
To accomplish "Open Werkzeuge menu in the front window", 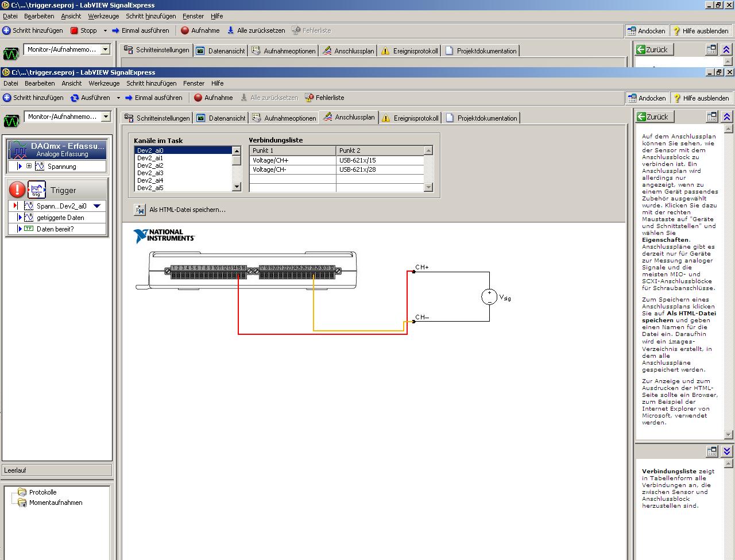I will [104, 83].
